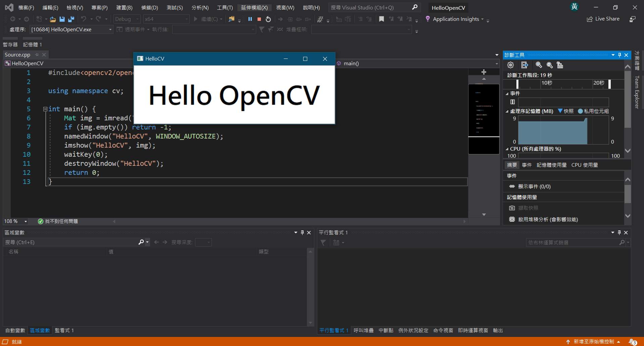Click zoom in icon in diagnostic tools
The width and height of the screenshot is (644, 346).
coord(539,65)
